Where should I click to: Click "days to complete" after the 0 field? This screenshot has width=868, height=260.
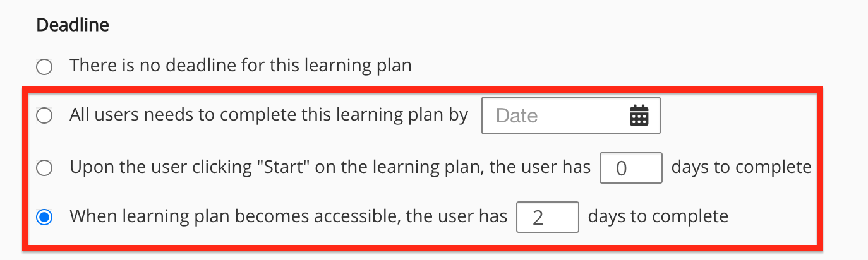point(741,168)
